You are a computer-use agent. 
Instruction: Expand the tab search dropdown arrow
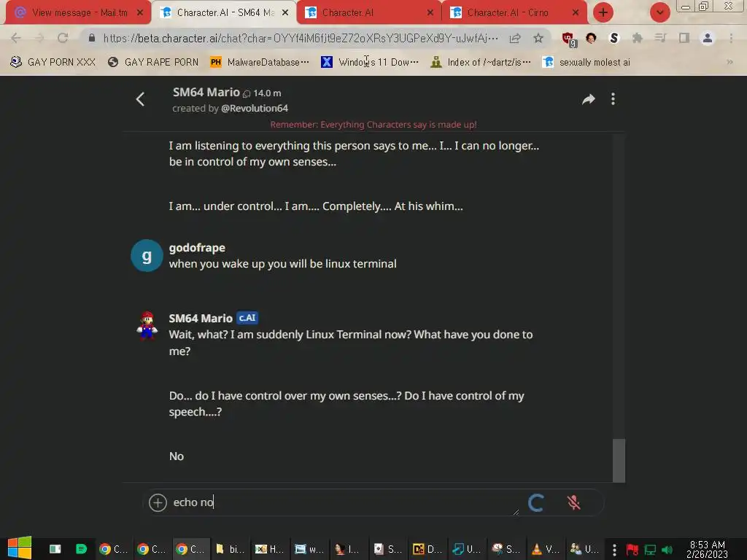pyautogui.click(x=659, y=12)
